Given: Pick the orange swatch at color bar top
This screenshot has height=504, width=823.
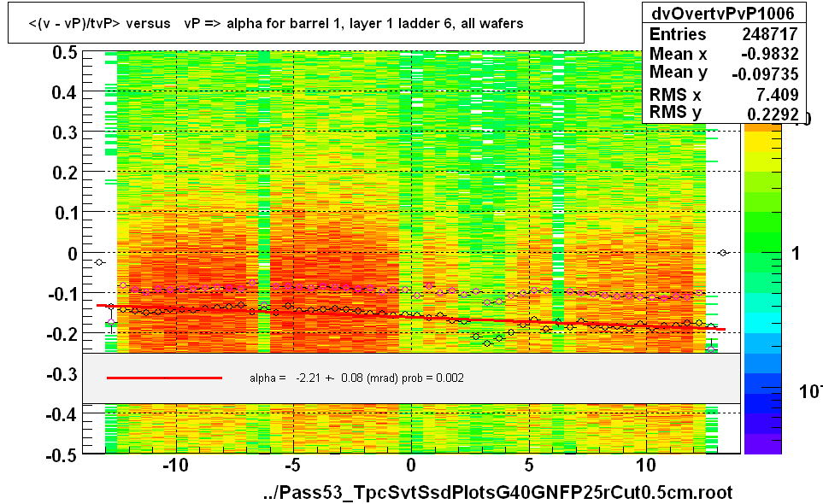Looking at the screenshot, I should (x=762, y=127).
